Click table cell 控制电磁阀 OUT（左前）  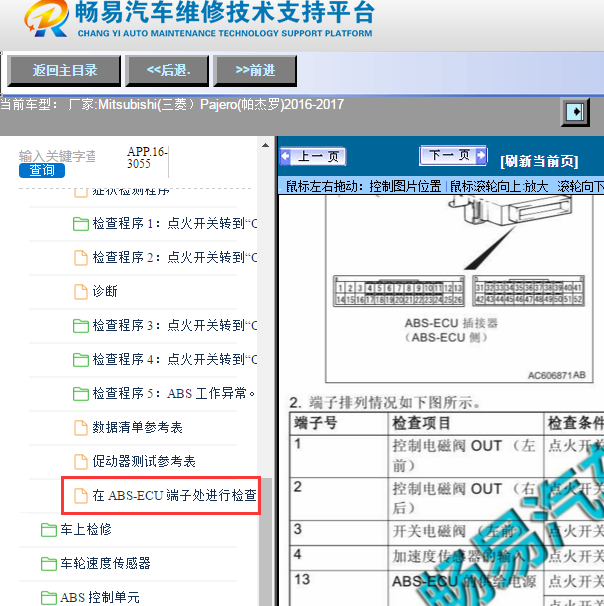pyautogui.click(x=465, y=456)
